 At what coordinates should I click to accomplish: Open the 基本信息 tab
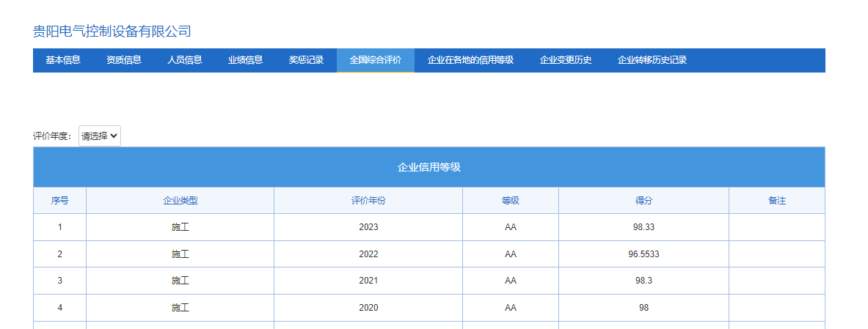tap(63, 60)
